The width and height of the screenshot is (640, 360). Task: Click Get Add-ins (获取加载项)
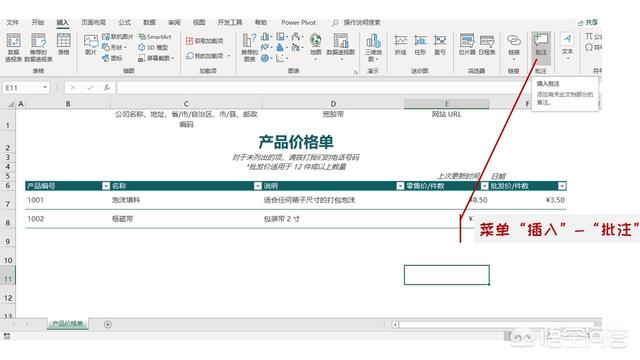204,41
